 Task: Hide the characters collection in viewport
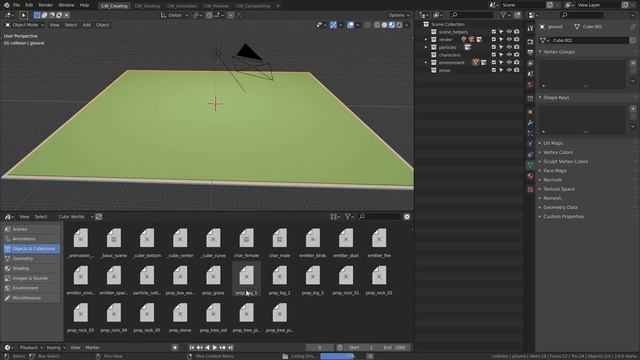(x=509, y=55)
